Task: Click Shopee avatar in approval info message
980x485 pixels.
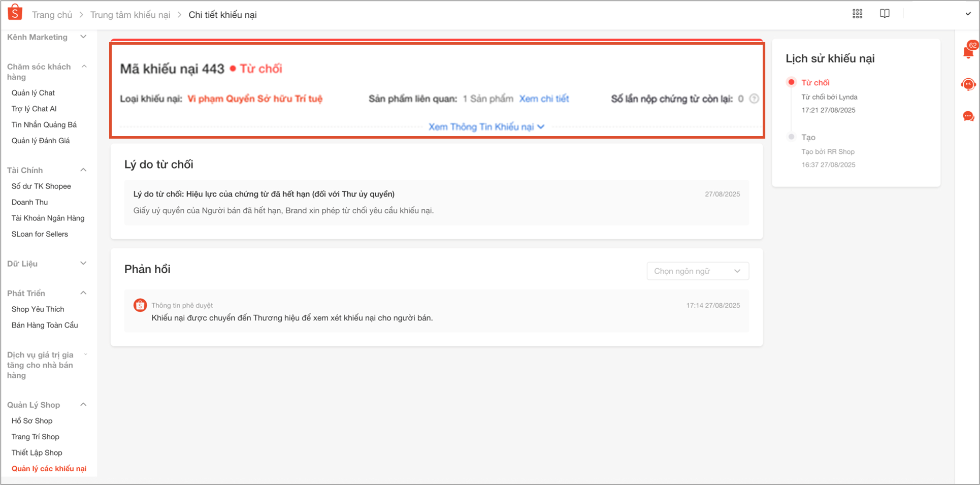Action: coord(140,305)
